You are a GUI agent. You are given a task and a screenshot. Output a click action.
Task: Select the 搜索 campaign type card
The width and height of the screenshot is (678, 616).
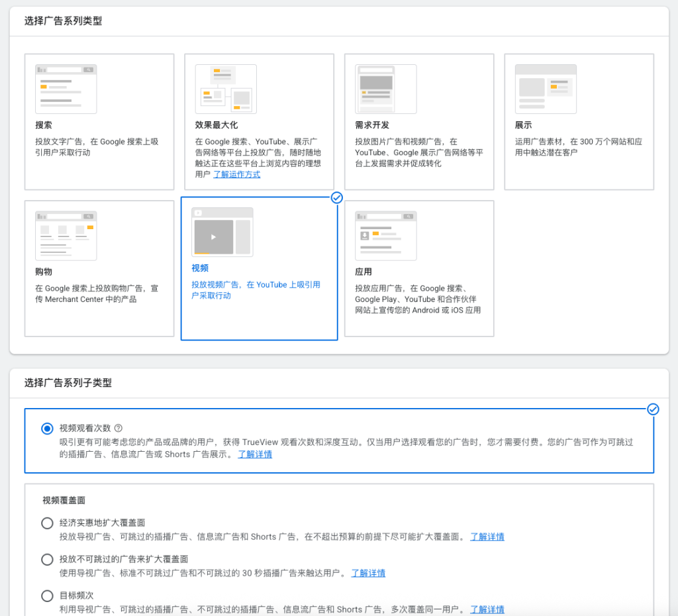pyautogui.click(x=99, y=123)
